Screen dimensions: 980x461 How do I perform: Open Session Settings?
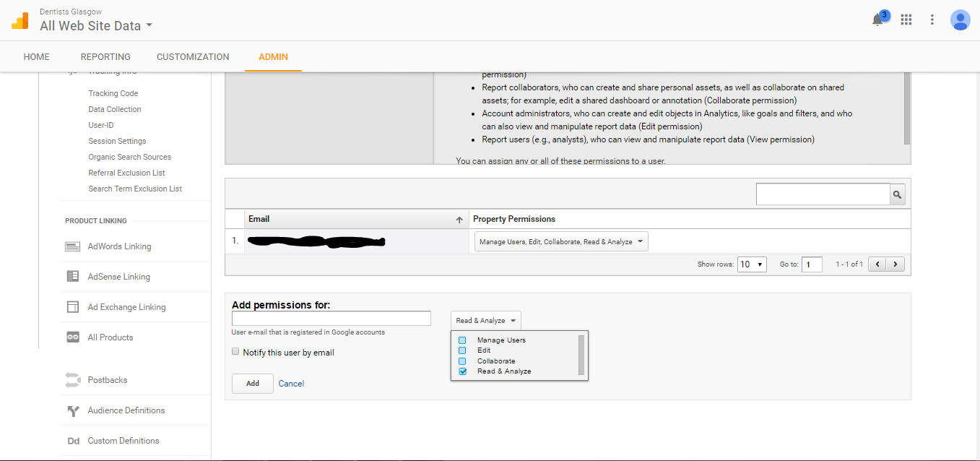click(117, 141)
